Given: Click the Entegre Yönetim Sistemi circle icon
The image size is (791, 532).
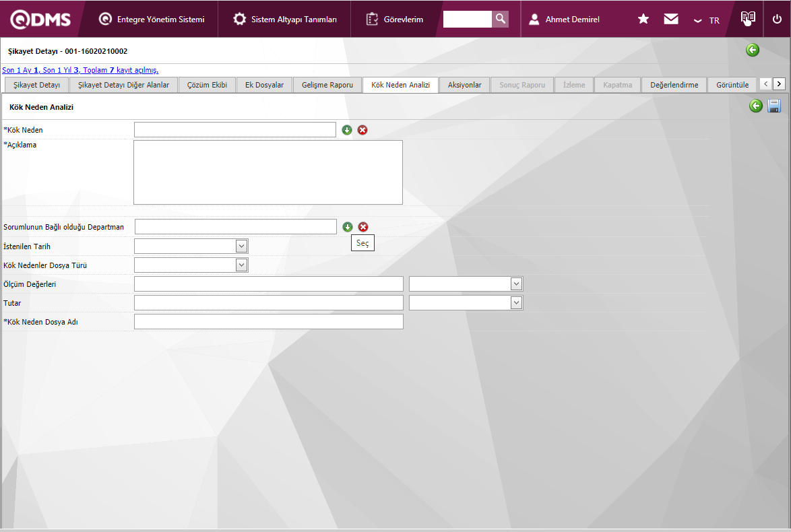Looking at the screenshot, I should tap(105, 19).
